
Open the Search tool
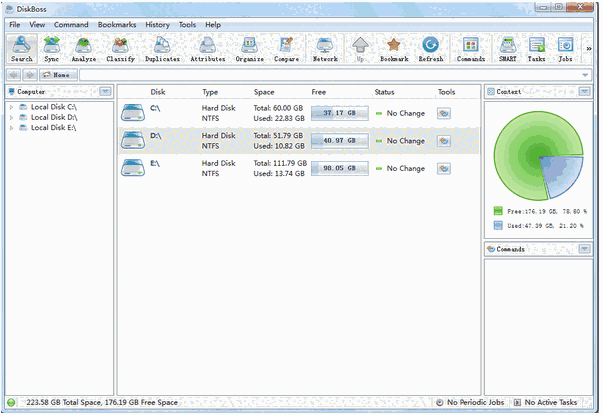pos(22,48)
